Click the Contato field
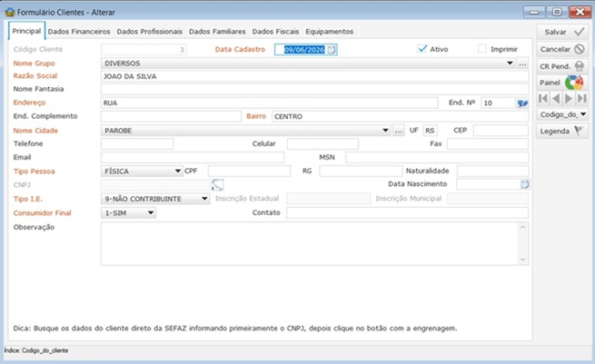Viewport: 595px width, 364px height. tap(407, 212)
